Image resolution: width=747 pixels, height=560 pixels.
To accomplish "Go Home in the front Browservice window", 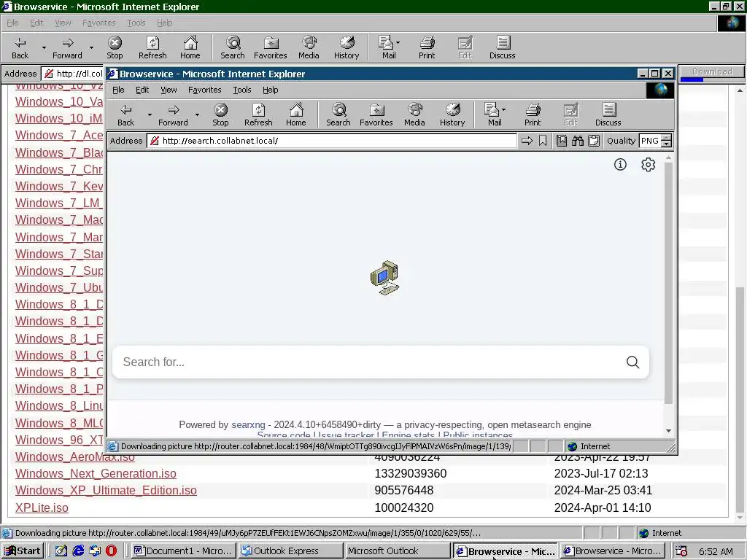I will coord(296,114).
